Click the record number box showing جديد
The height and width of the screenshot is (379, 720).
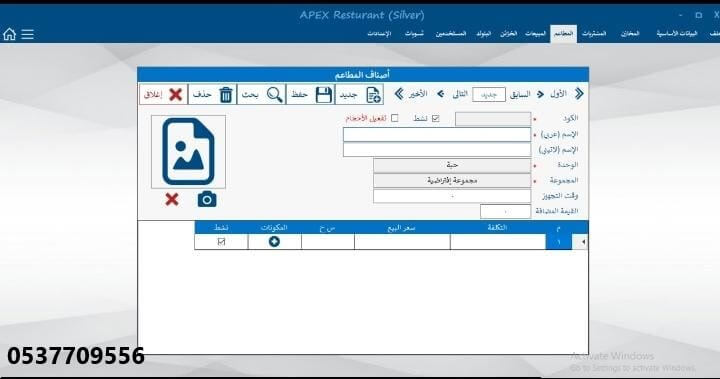tap(489, 94)
